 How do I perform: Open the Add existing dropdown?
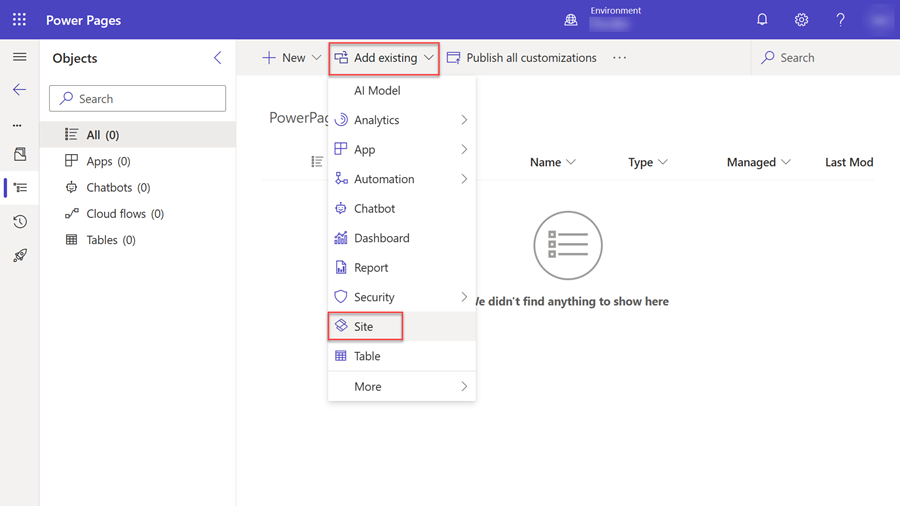[384, 58]
